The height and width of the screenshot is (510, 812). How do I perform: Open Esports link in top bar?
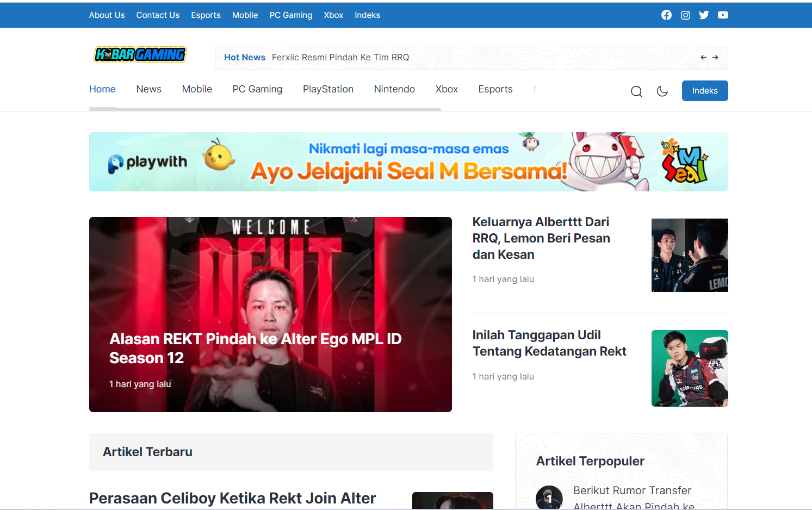click(206, 15)
